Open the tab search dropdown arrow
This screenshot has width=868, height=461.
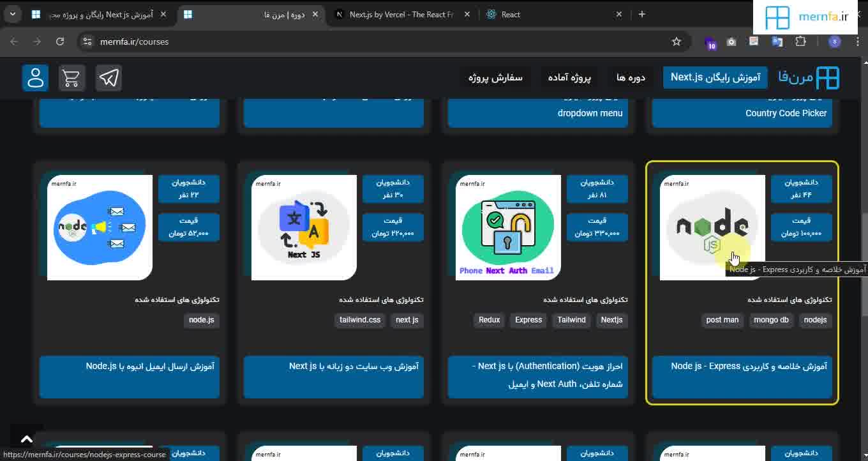(12, 14)
